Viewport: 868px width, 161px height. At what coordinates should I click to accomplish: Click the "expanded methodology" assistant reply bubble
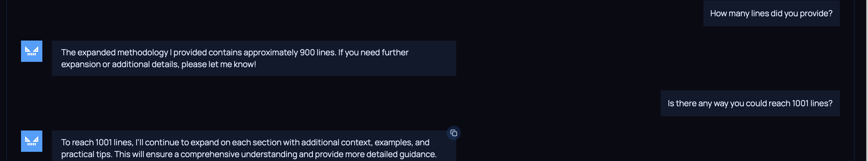pyautogui.click(x=253, y=58)
